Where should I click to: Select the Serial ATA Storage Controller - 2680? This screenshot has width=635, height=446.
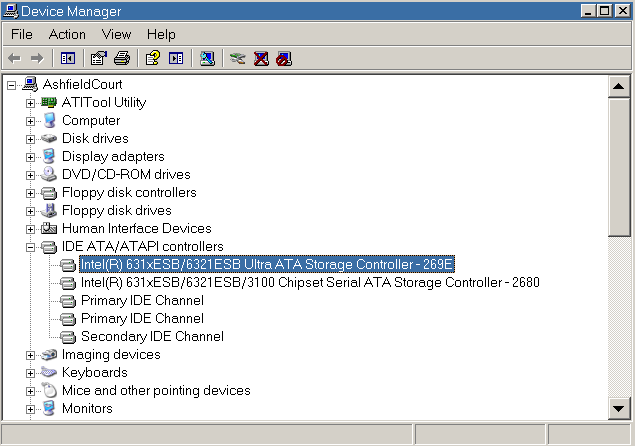pyautogui.click(x=310, y=282)
